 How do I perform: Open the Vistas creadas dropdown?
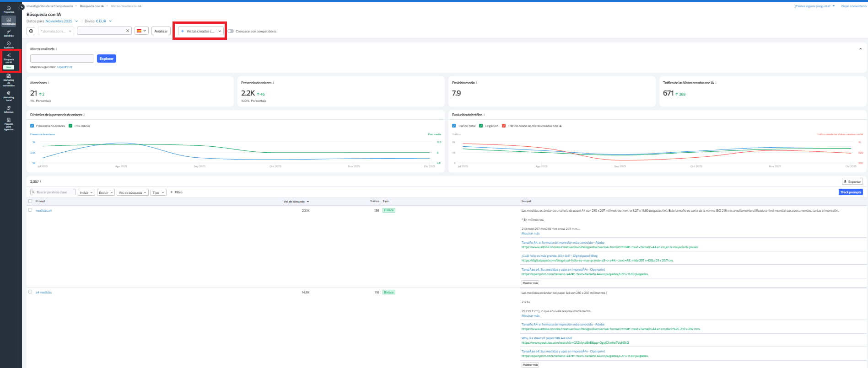201,31
